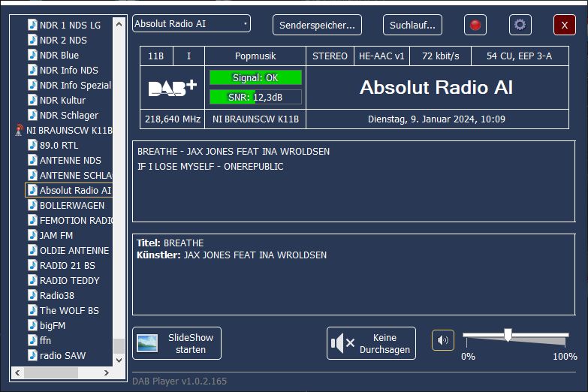588x392 pixels.
Task: Click the music note icon beside OLDIE ANTENNE
Action: point(32,250)
